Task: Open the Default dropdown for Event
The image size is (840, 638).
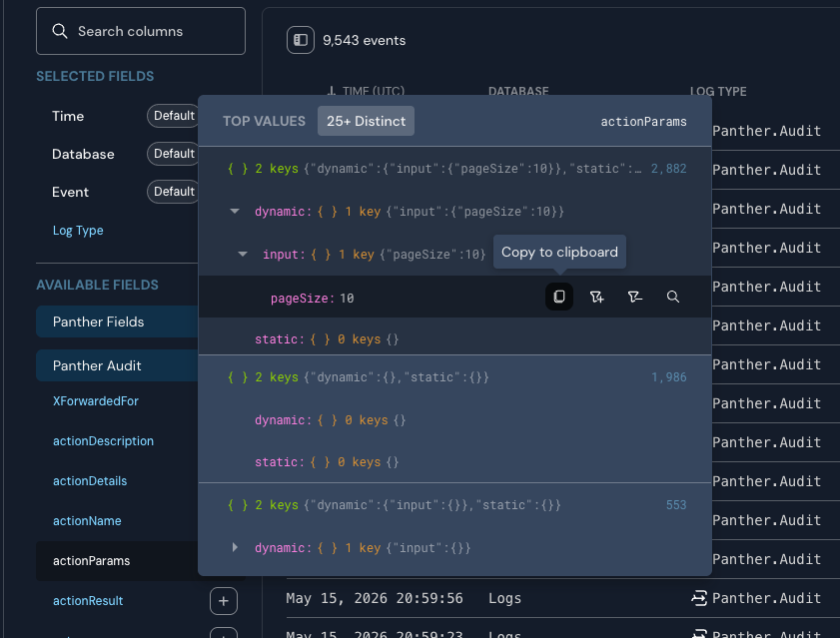Action: [x=173, y=192]
